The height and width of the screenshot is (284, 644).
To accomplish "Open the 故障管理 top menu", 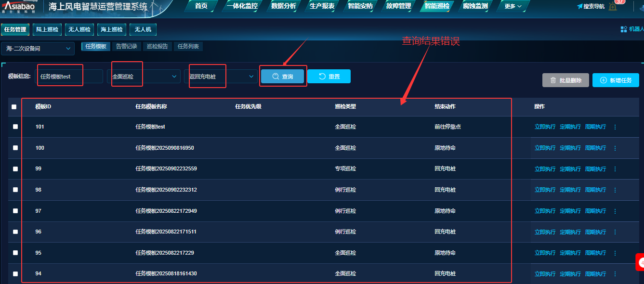I will [398, 6].
